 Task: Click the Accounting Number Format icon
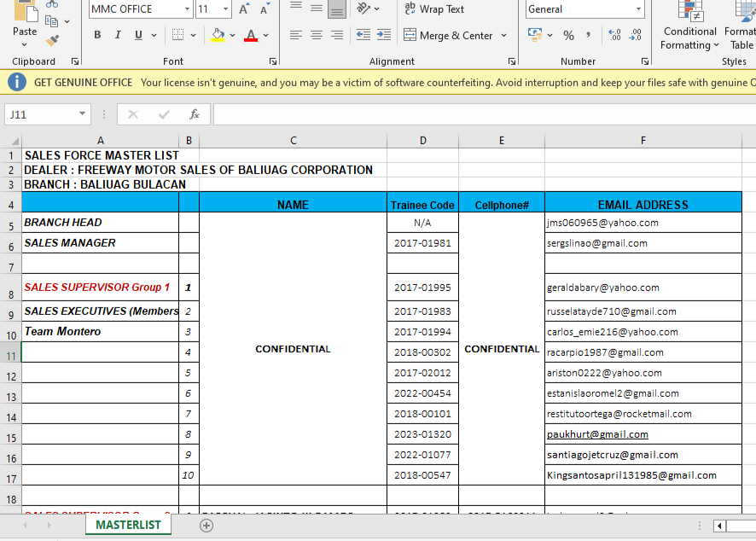(535, 35)
